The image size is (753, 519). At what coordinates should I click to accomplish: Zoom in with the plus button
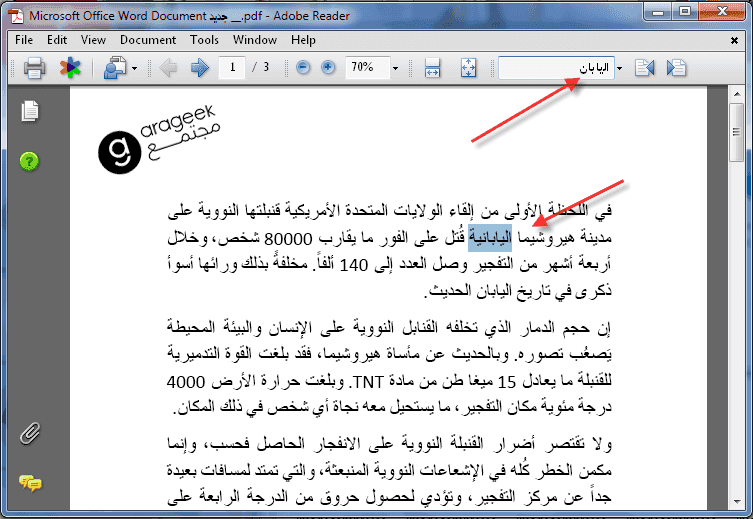click(328, 68)
